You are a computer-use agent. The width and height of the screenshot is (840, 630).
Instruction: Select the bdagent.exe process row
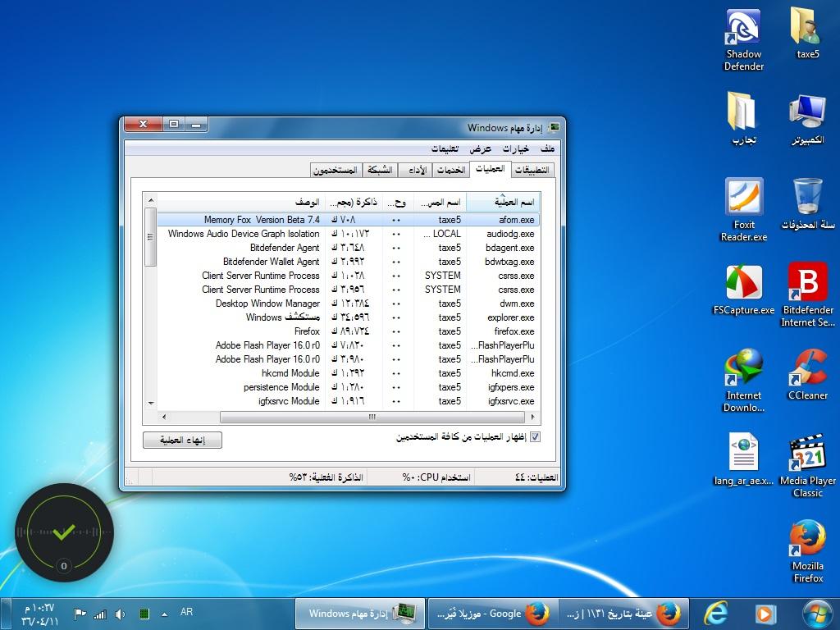[x=348, y=248]
